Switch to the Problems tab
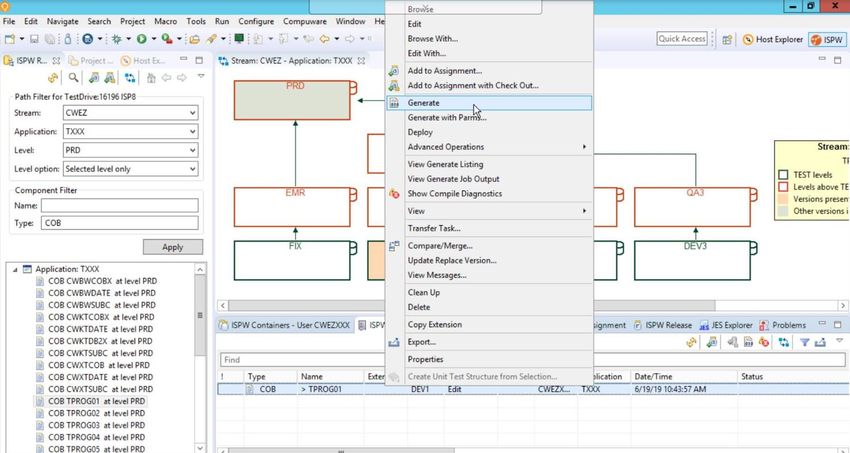This screenshot has height=453, width=850. (x=783, y=325)
